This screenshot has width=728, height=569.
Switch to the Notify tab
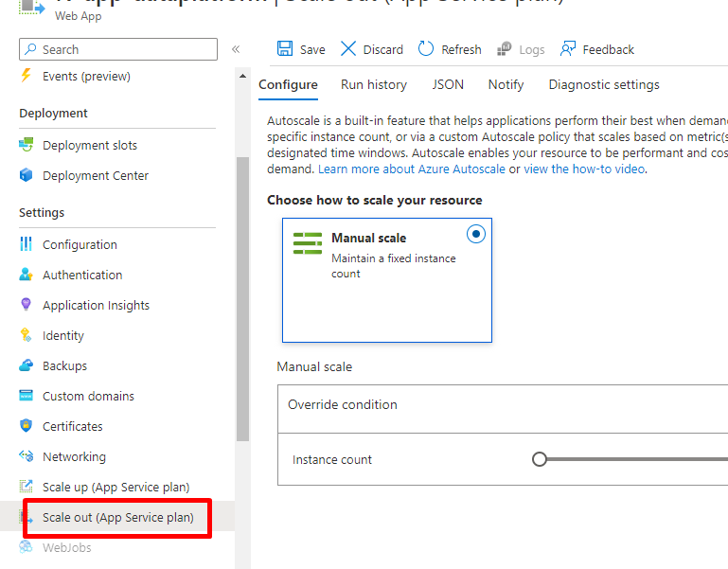coord(506,84)
